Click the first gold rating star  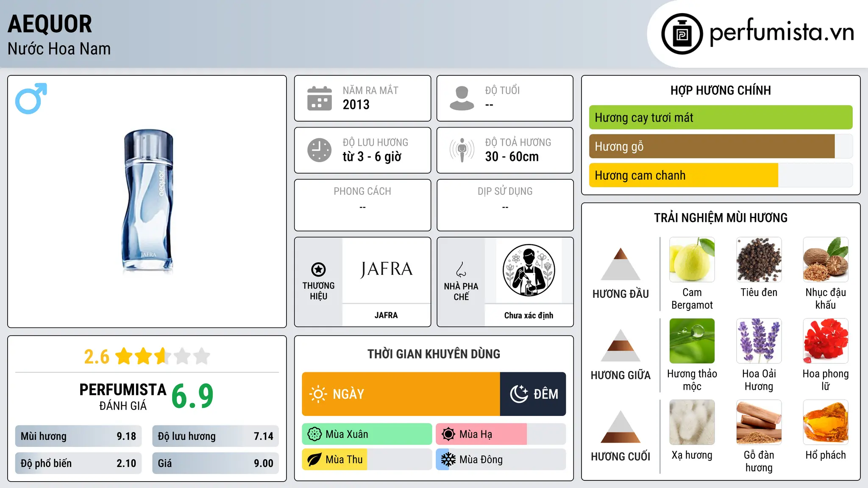pyautogui.click(x=124, y=356)
